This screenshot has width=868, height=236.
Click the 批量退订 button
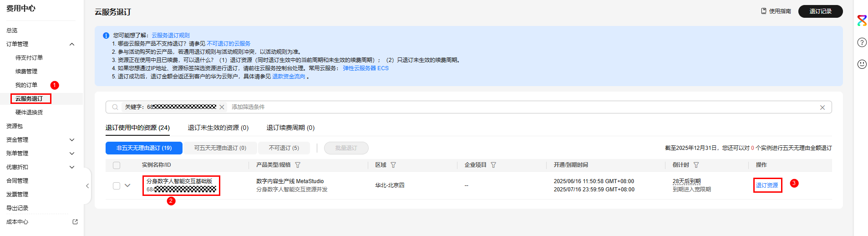pyautogui.click(x=346, y=148)
